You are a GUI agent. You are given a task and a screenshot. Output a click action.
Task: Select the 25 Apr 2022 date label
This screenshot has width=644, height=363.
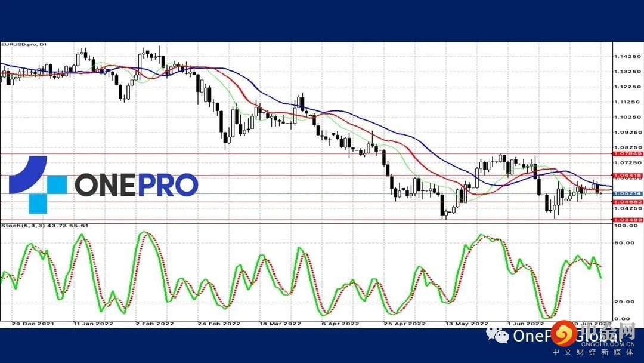tap(404, 324)
